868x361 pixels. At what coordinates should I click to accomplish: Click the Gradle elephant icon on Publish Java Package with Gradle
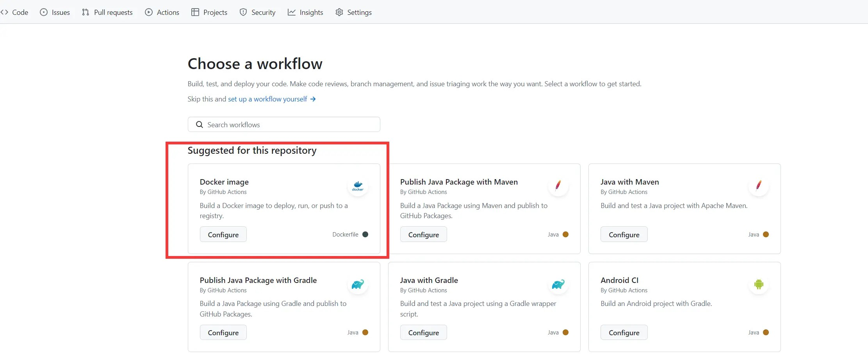pyautogui.click(x=358, y=284)
